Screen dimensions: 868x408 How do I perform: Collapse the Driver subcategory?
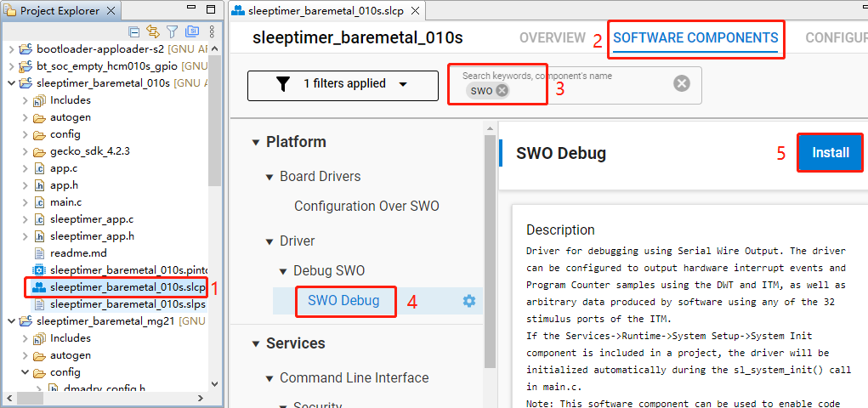click(269, 242)
